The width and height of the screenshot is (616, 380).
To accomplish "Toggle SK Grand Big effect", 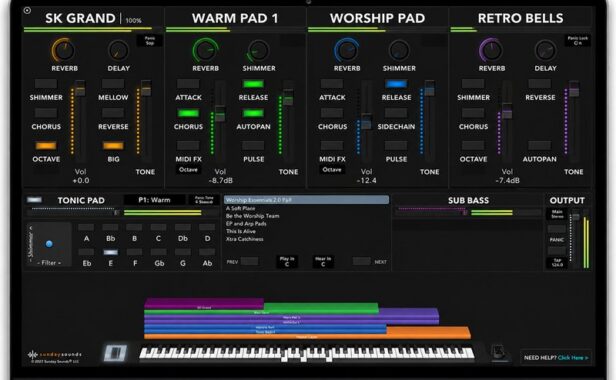I will (113, 146).
